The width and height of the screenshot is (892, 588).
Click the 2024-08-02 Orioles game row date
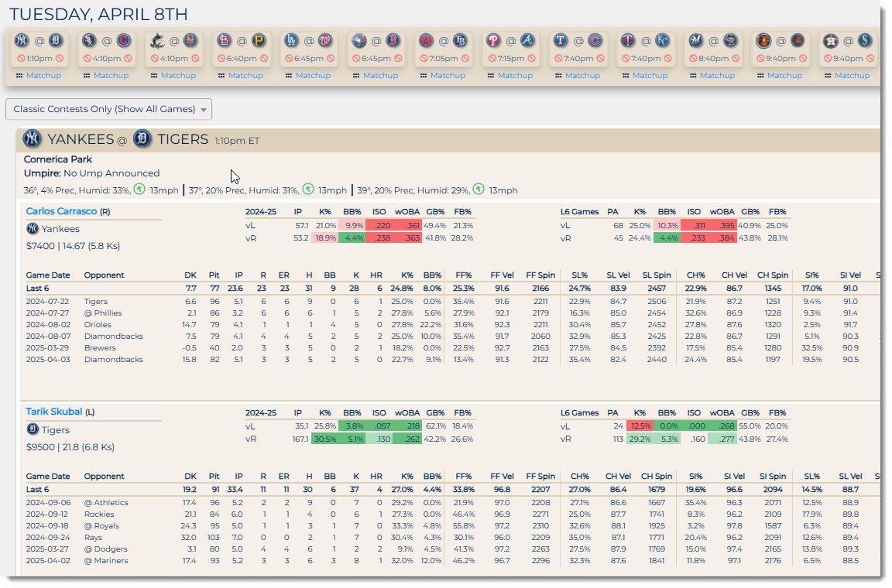click(x=48, y=325)
